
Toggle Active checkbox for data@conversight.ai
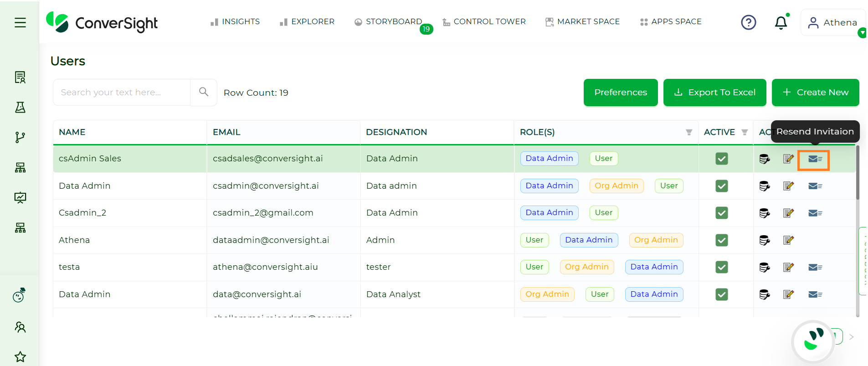(x=722, y=294)
